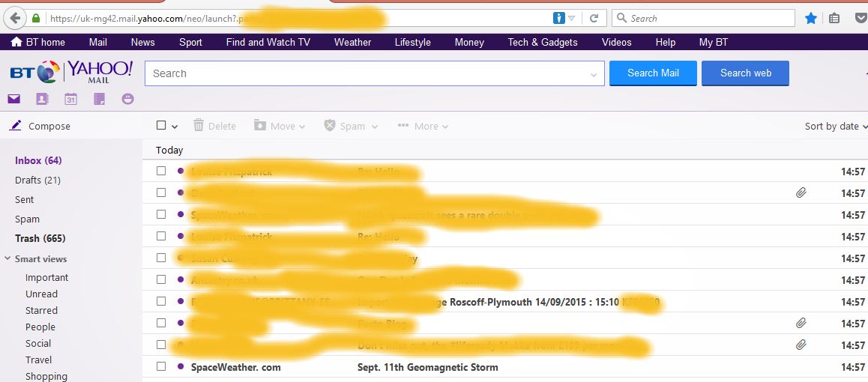The image size is (868, 382).
Task: Open Tech & Gadgets in the BT bar
Action: [x=542, y=43]
